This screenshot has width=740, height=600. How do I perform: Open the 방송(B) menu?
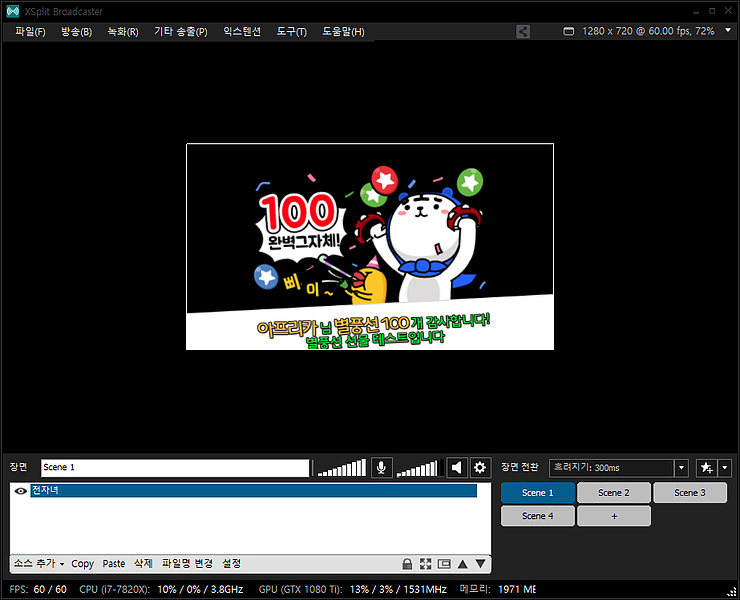coord(76,32)
